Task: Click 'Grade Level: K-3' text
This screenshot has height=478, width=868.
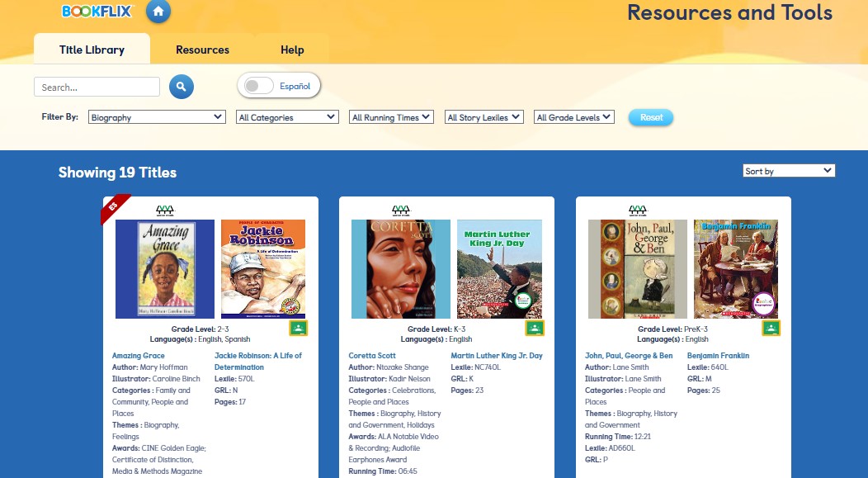Action: point(436,329)
